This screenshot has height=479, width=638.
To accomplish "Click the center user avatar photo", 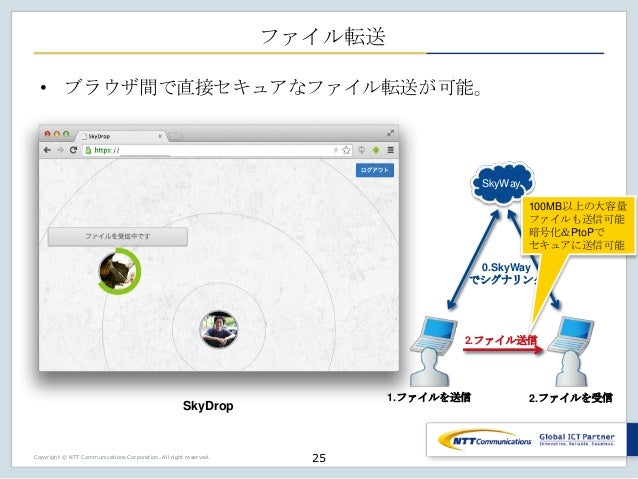I will 219,329.
